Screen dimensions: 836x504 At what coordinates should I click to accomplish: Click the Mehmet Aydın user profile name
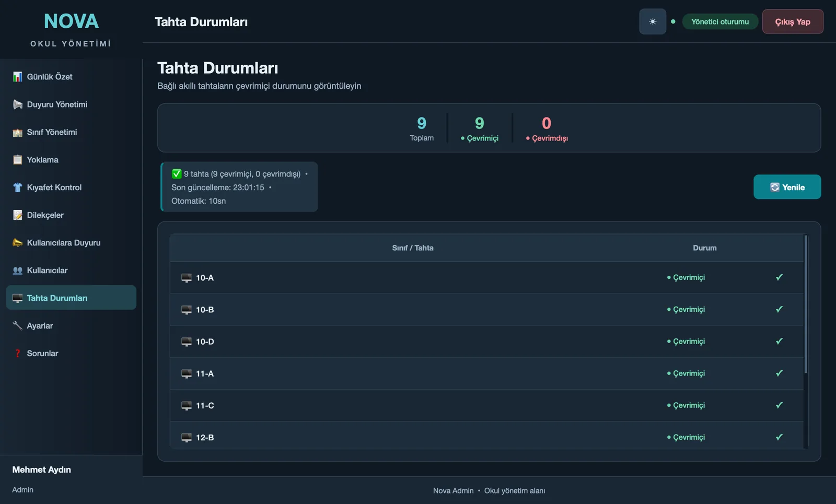42,470
